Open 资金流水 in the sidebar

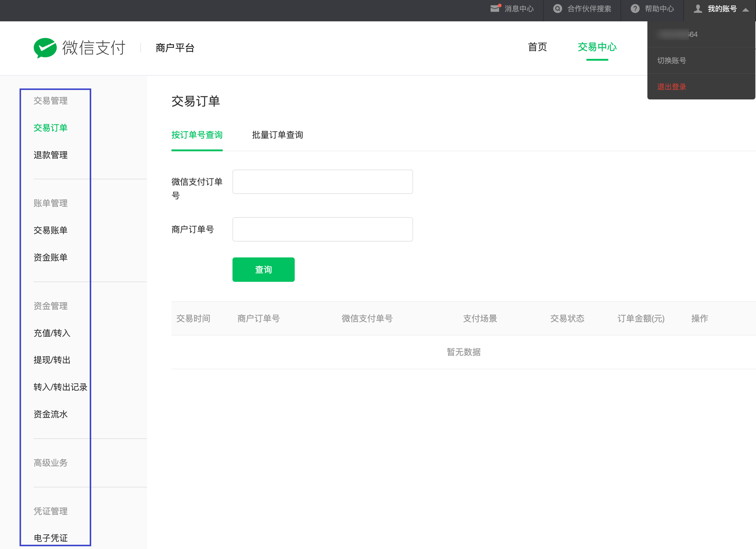(51, 414)
